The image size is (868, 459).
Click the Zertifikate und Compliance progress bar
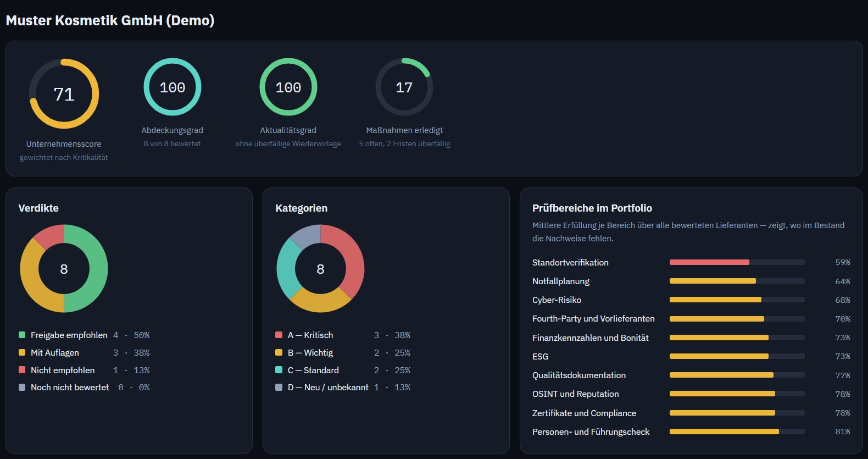coord(737,413)
